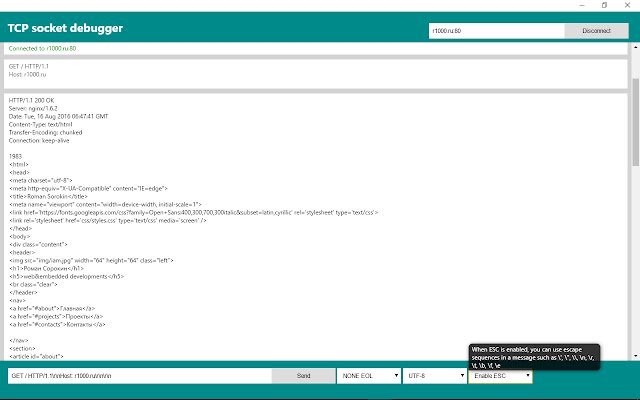Click the scrollbar up arrow
The width and height of the screenshot is (640, 400).
tap(636, 47)
